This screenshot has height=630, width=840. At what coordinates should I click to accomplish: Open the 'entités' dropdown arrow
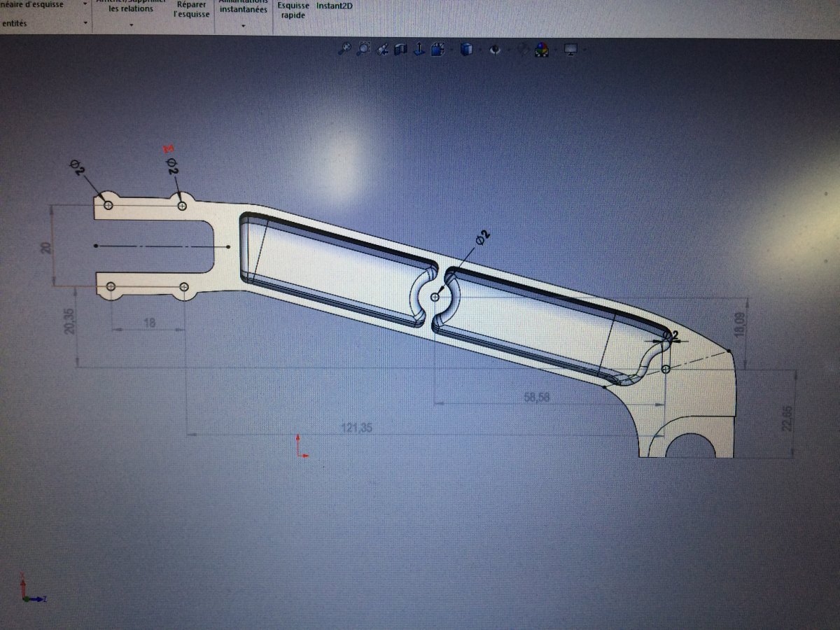pyautogui.click(x=85, y=23)
